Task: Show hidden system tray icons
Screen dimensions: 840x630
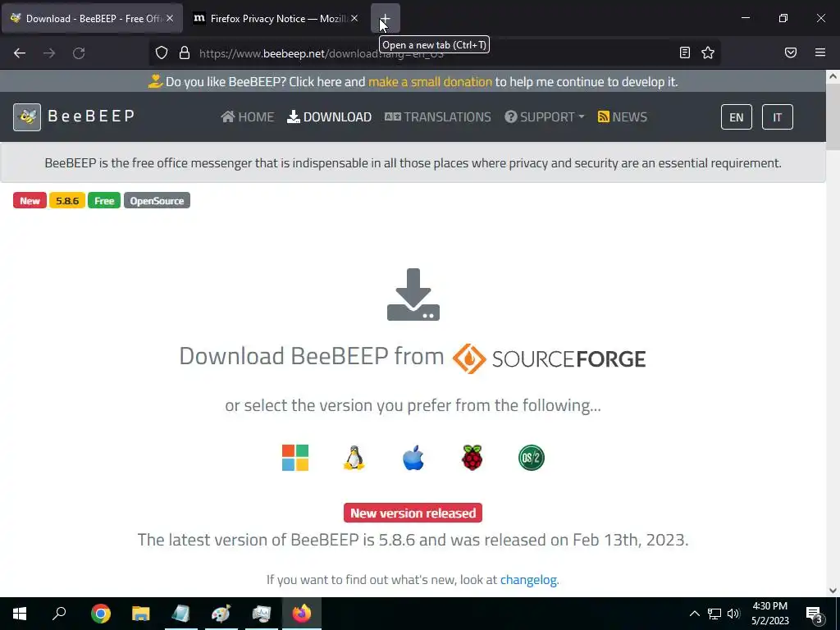Action: (694, 614)
